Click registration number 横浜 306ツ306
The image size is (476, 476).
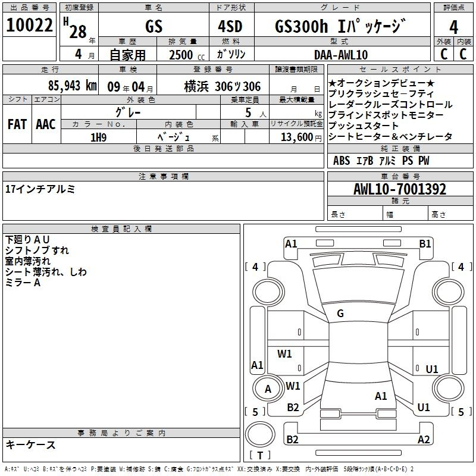pos(222,87)
